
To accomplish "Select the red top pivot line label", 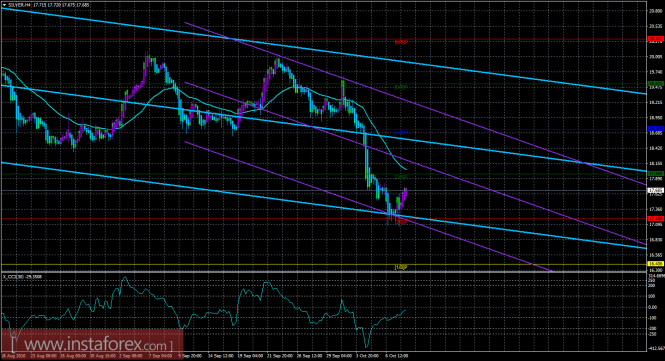I will [401, 42].
